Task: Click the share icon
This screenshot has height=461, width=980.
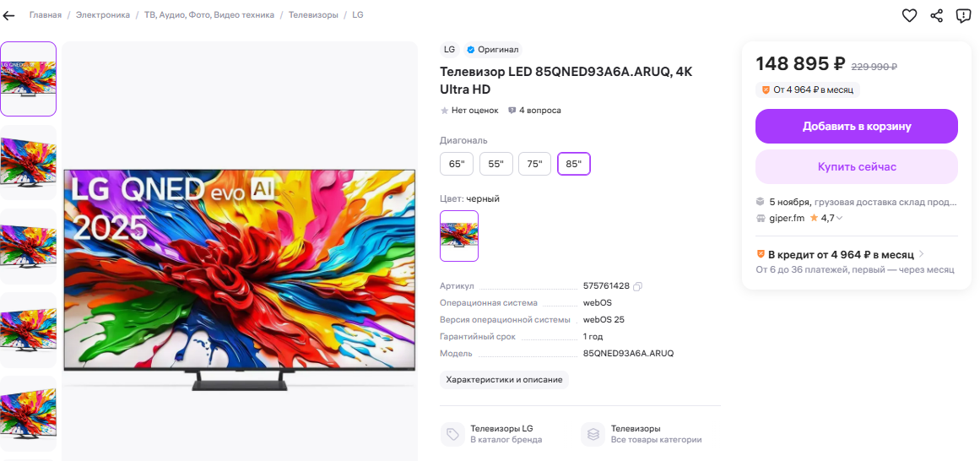Action: point(936,16)
